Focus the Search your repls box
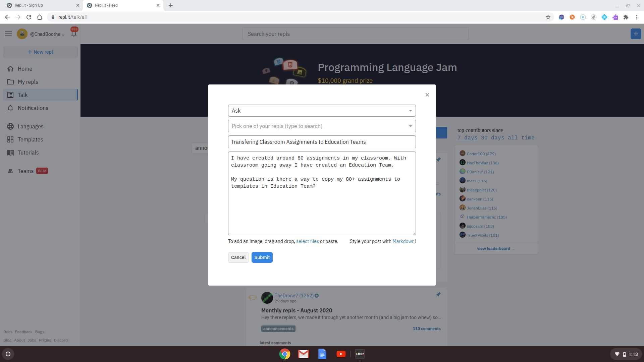The image size is (644, 362). coord(355,34)
